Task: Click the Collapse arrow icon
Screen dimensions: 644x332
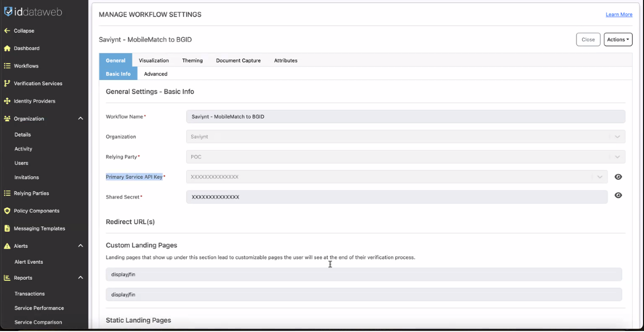Action: pos(7,31)
